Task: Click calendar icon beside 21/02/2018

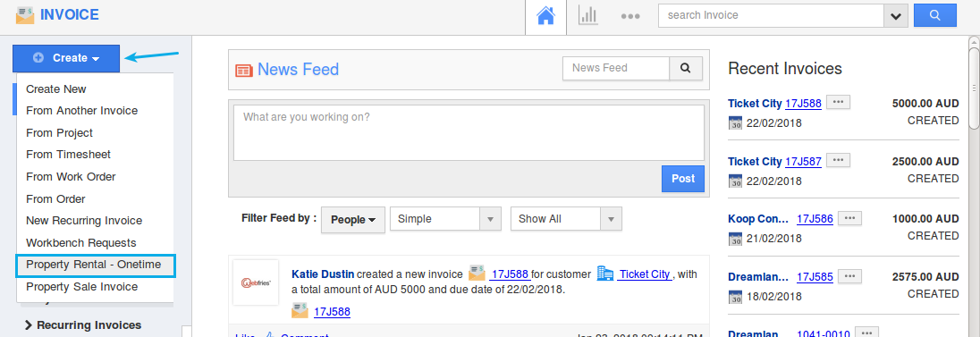Action: point(736,238)
